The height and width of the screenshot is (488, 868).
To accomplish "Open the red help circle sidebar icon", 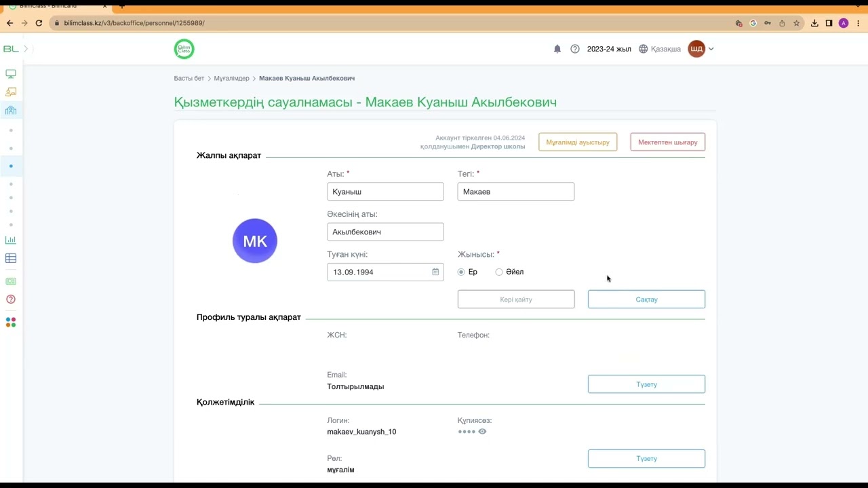I will (11, 299).
